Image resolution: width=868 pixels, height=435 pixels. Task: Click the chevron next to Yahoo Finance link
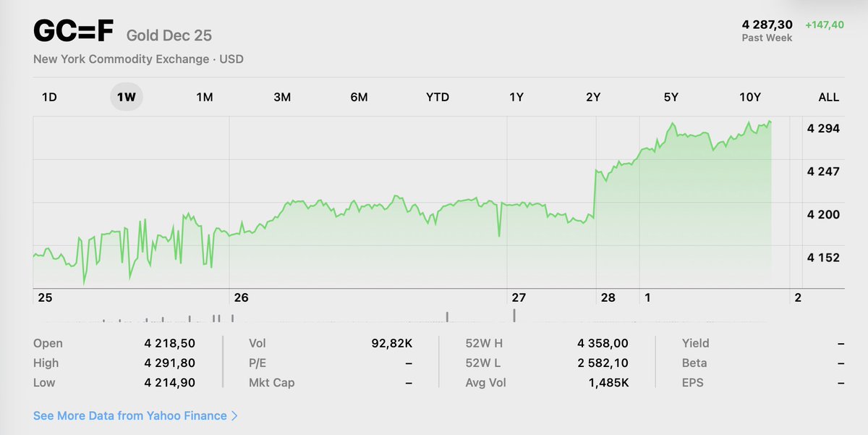click(x=234, y=416)
